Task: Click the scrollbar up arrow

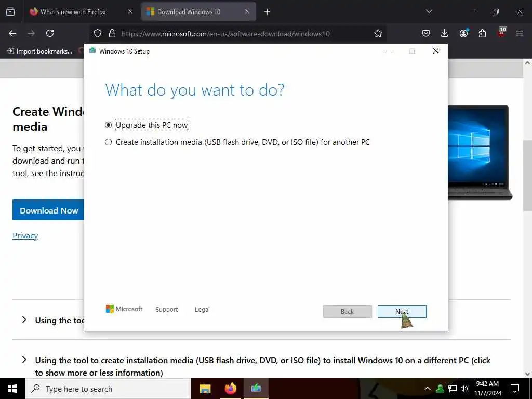Action: [528, 63]
